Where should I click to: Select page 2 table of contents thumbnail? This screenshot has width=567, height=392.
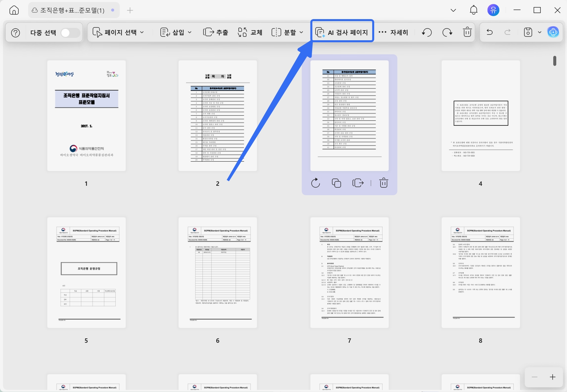[x=218, y=116]
